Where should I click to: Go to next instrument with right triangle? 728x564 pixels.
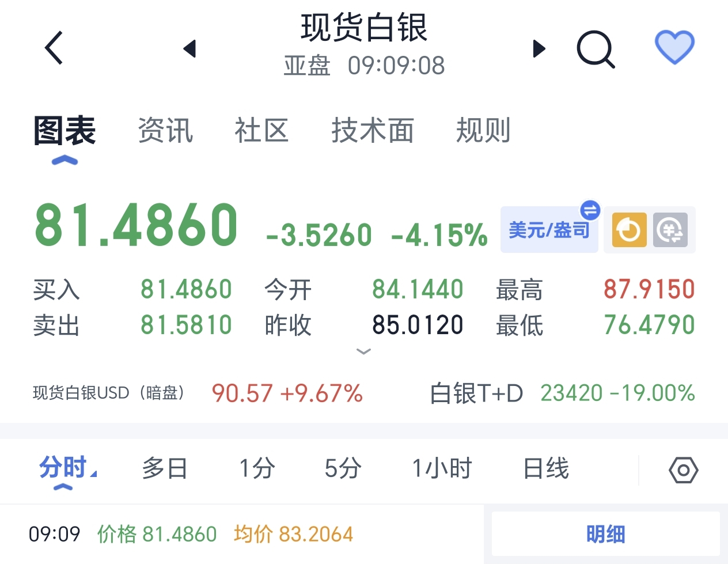click(x=539, y=48)
